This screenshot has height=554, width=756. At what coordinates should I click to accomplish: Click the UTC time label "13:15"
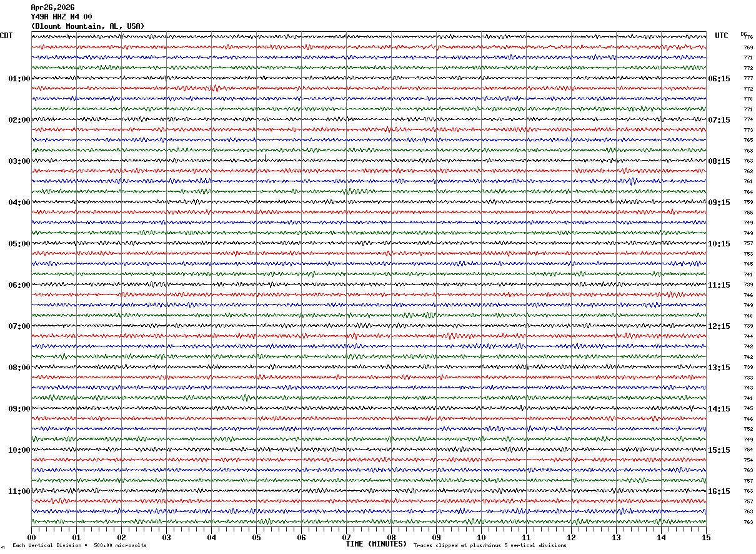[x=719, y=368]
